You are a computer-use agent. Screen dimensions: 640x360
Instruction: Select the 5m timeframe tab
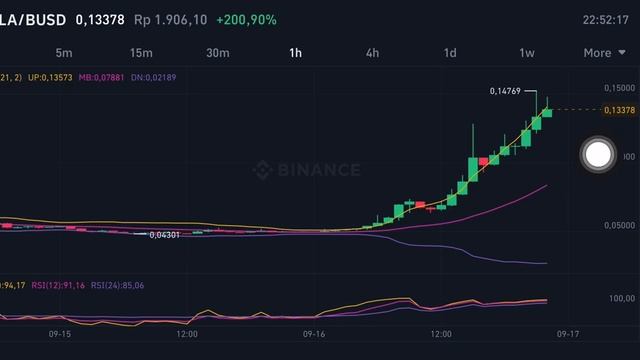pyautogui.click(x=64, y=53)
